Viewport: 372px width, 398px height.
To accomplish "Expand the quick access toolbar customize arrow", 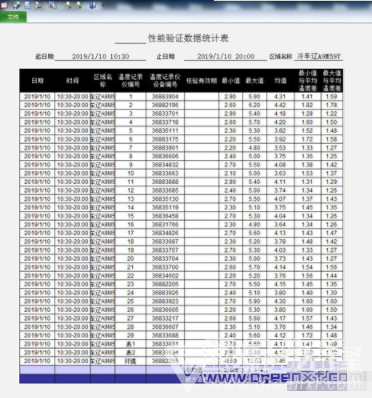I will click(x=103, y=5).
